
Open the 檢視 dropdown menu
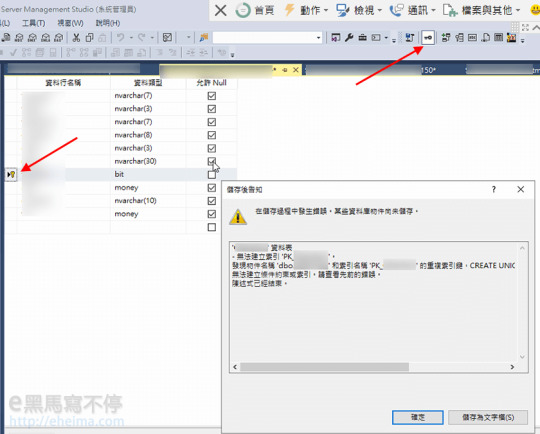359,10
